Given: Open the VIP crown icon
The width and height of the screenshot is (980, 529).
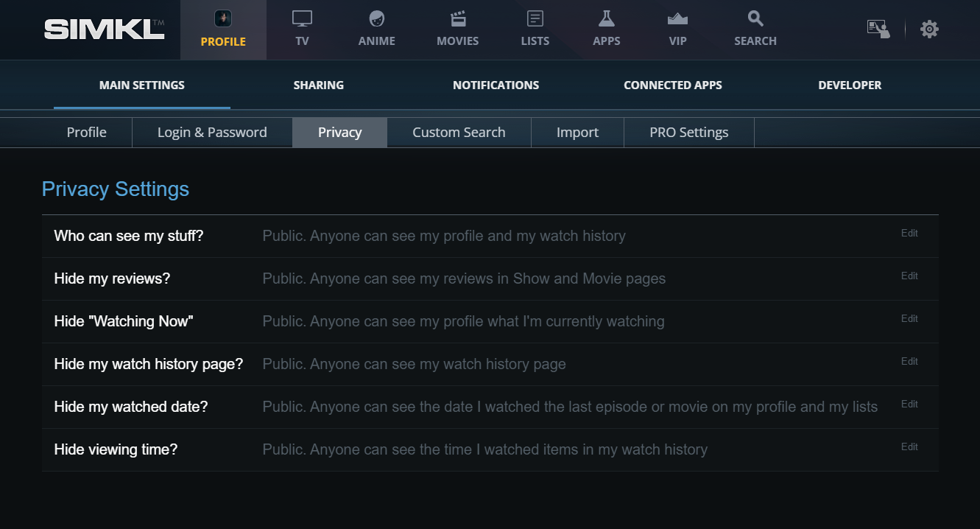Looking at the screenshot, I should tap(677, 19).
